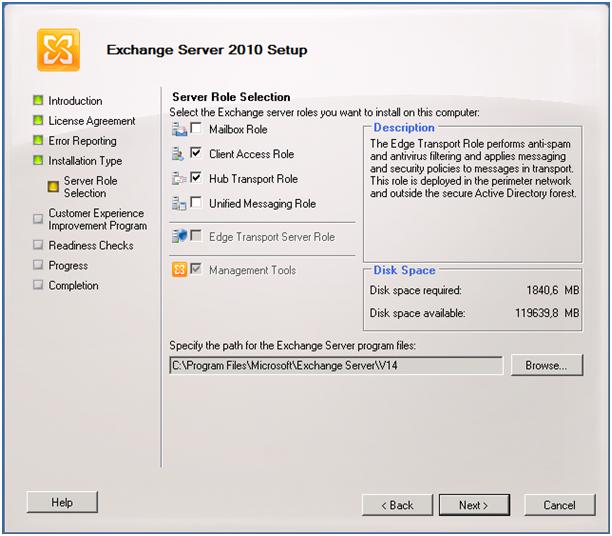Viewport: 612px width, 536px height.
Task: Click the Edge Transport Server Role label
Action: [272, 237]
